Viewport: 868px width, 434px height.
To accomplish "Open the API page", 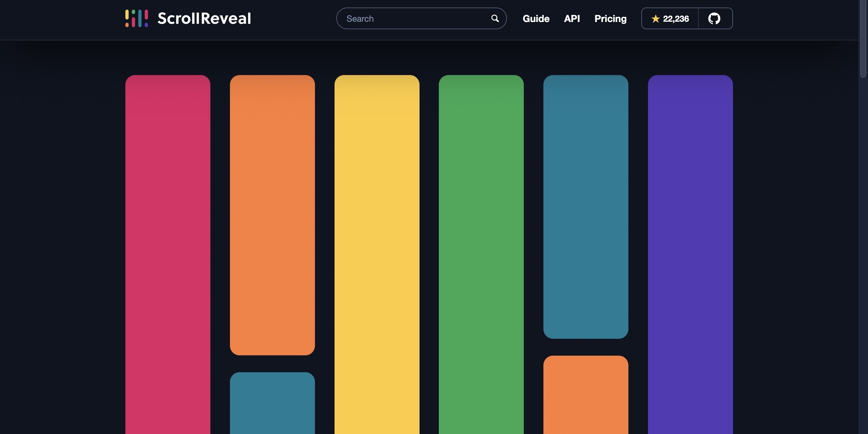I will pyautogui.click(x=572, y=18).
